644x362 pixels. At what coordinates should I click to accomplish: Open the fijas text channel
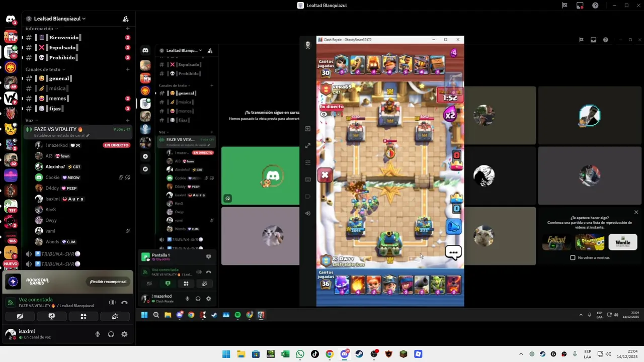coord(78,109)
